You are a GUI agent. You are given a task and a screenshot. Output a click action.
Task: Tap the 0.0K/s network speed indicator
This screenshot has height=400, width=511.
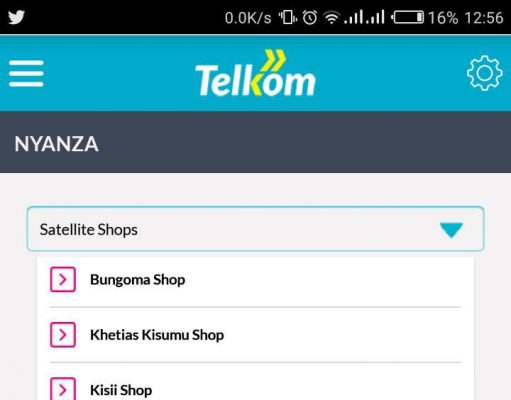click(x=248, y=18)
